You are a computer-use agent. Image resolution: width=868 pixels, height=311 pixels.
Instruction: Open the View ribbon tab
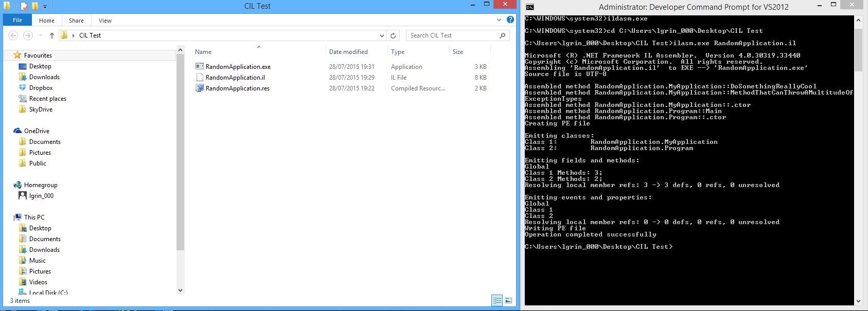105,21
